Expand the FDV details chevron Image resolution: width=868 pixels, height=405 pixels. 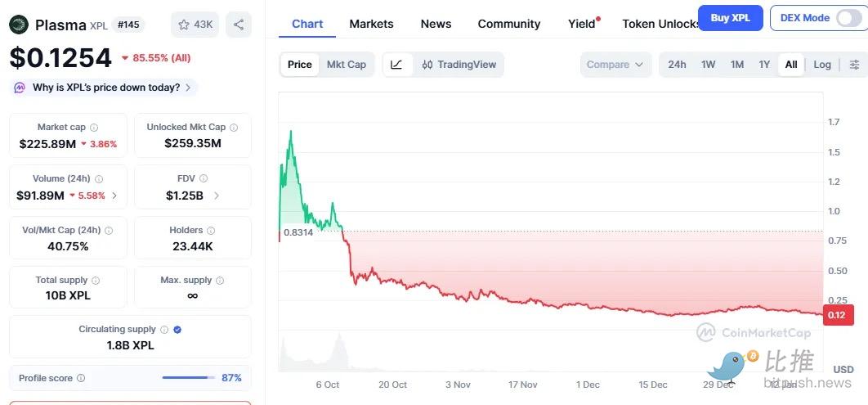[x=217, y=196]
